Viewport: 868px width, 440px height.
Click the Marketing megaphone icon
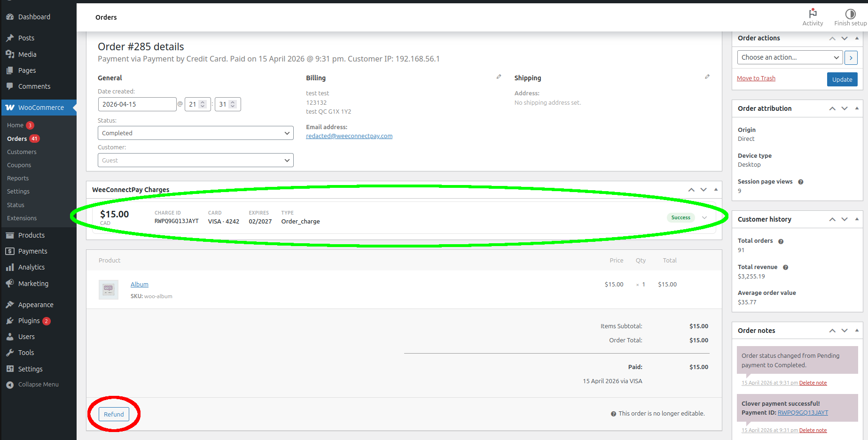10,284
